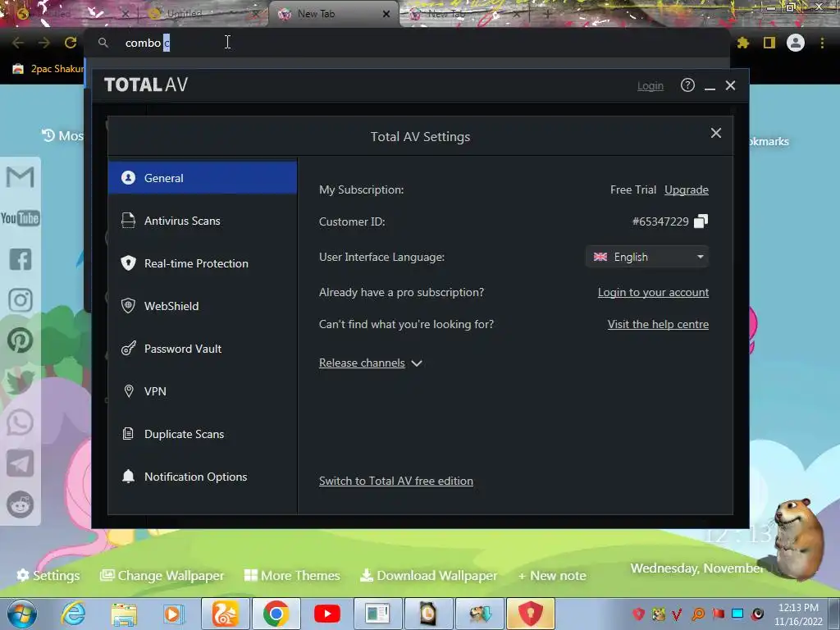Close the Total AV Settings dialog

[715, 133]
